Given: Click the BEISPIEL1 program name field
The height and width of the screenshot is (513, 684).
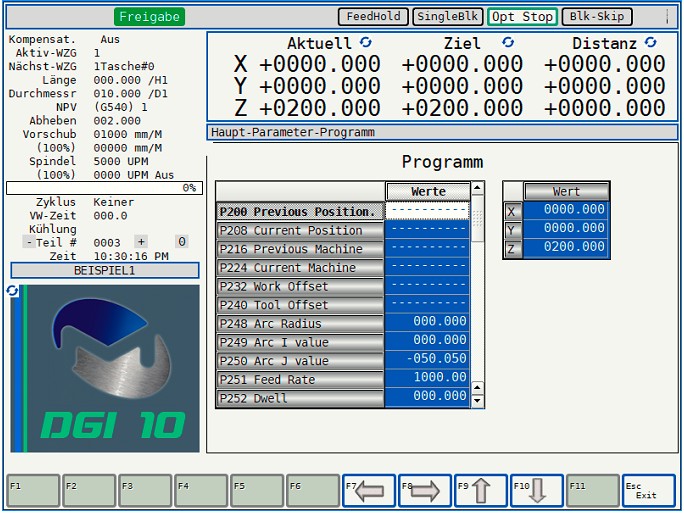Looking at the screenshot, I should 105,270.
